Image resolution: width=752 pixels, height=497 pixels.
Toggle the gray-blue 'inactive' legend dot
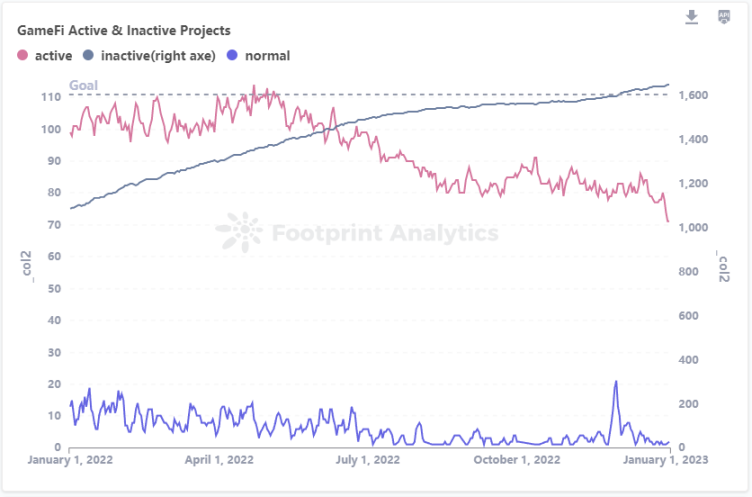pyautogui.click(x=89, y=56)
